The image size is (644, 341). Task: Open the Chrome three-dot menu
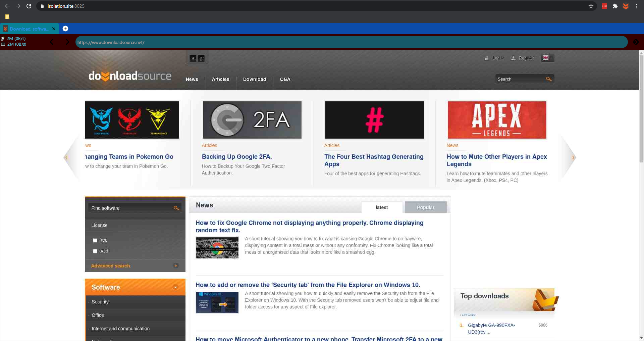[x=637, y=6]
